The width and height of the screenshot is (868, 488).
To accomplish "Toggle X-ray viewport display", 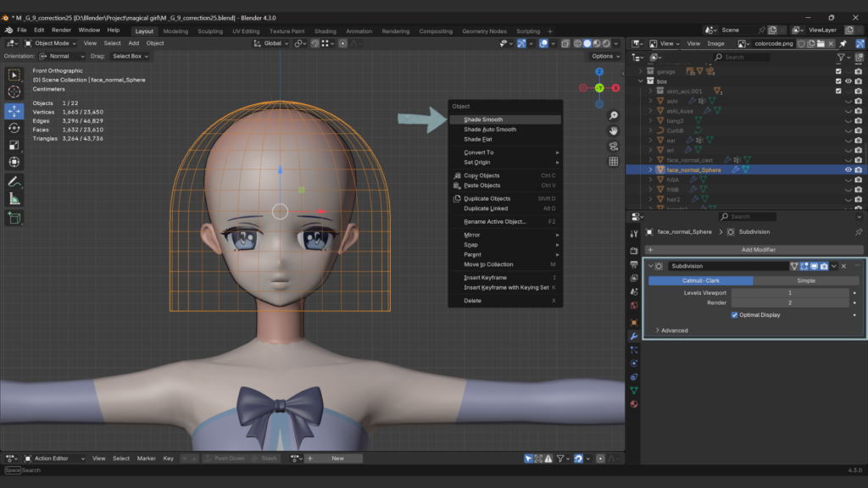I will pos(565,43).
